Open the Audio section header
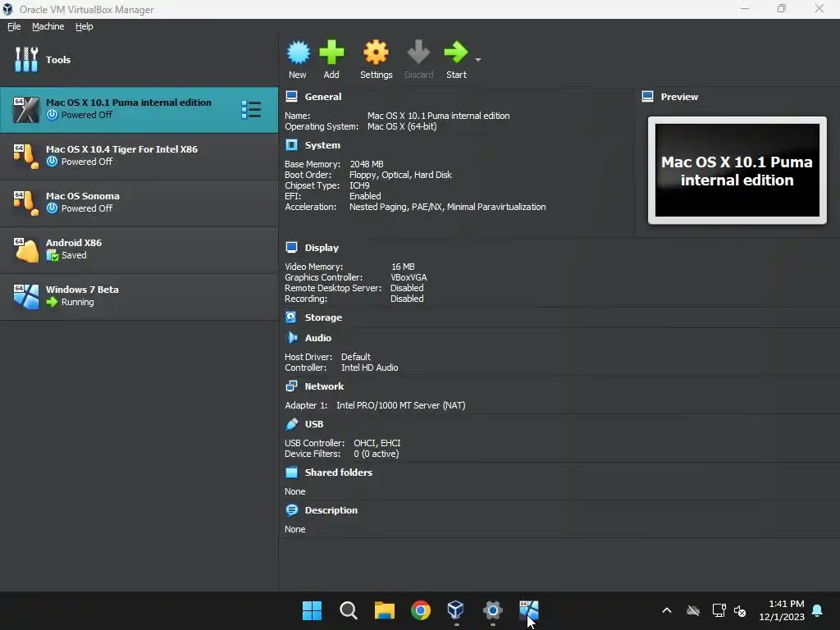 click(318, 338)
